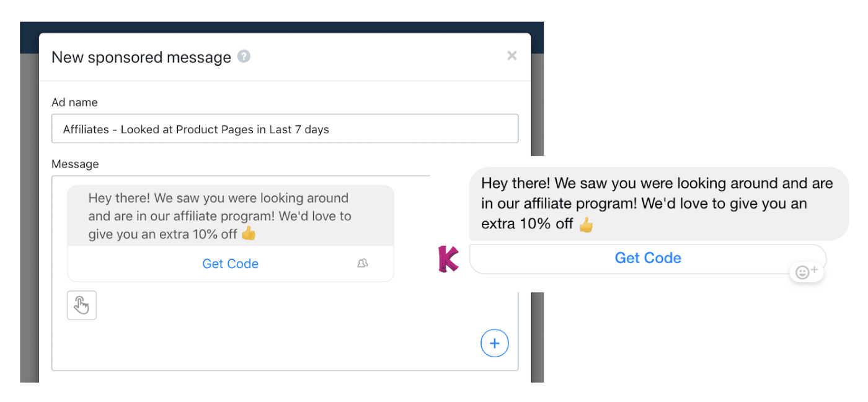This screenshot has height=402, width=868.
Task: Click the Ad name label
Action: [x=74, y=102]
